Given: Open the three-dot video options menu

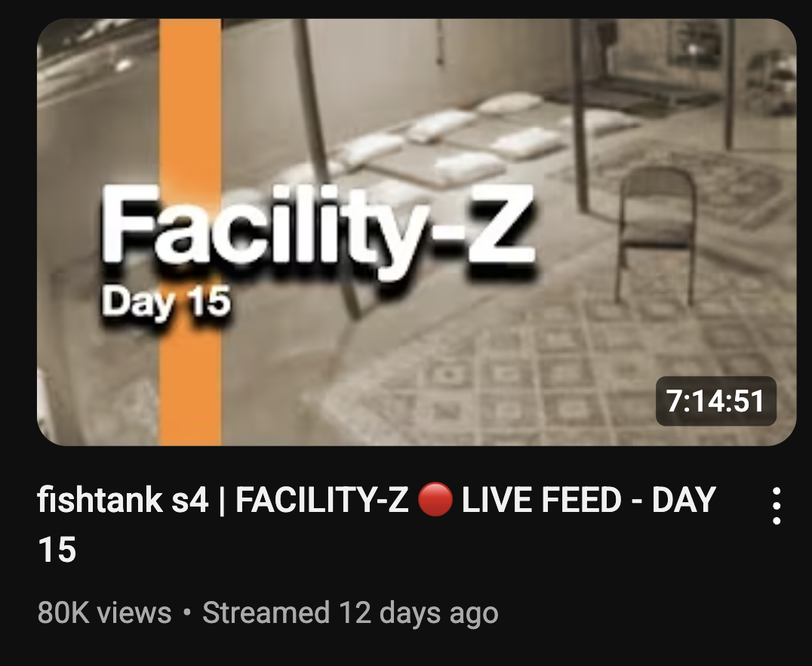Looking at the screenshot, I should click(776, 506).
